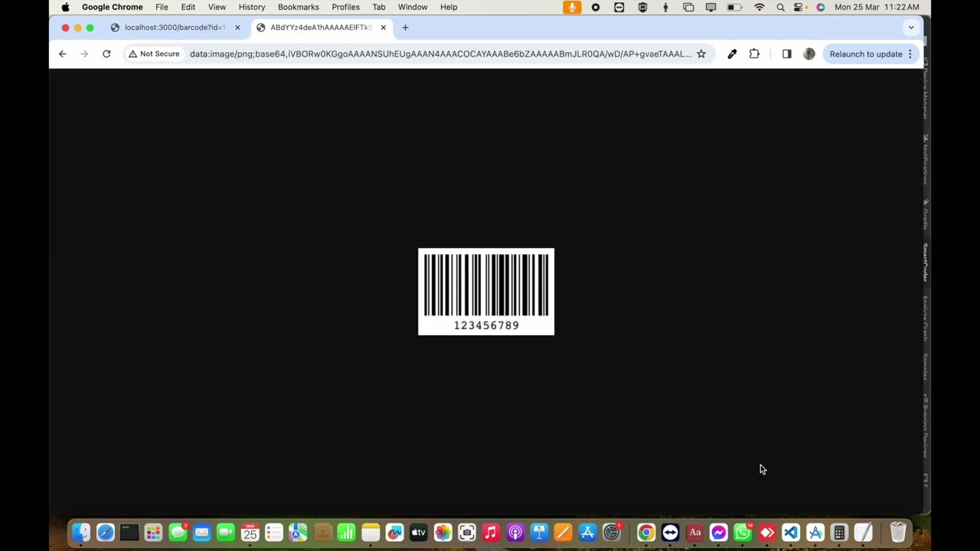Open the eyedropper color picker extension
Screen dimensions: 980x551
(x=732, y=54)
